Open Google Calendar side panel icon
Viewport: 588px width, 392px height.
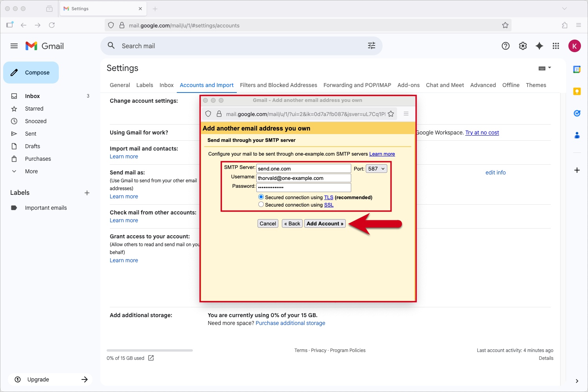coord(577,69)
